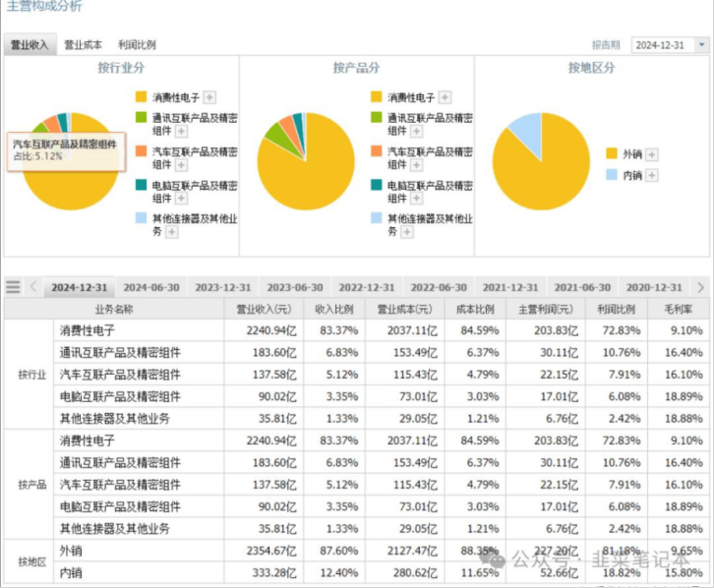Switch to the 营业收入 tab
Screen dimensions: 714x588
point(30,44)
